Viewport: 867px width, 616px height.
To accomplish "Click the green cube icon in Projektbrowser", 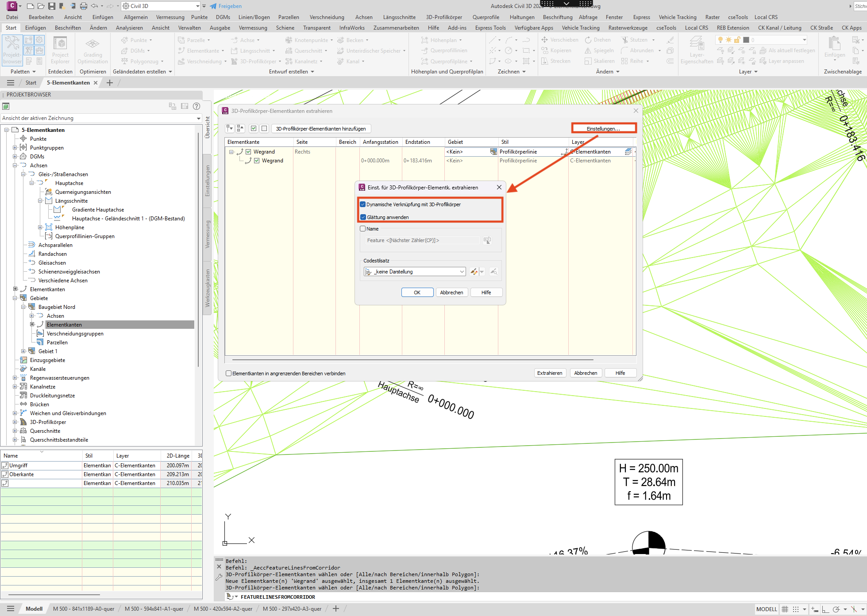I will point(6,106).
